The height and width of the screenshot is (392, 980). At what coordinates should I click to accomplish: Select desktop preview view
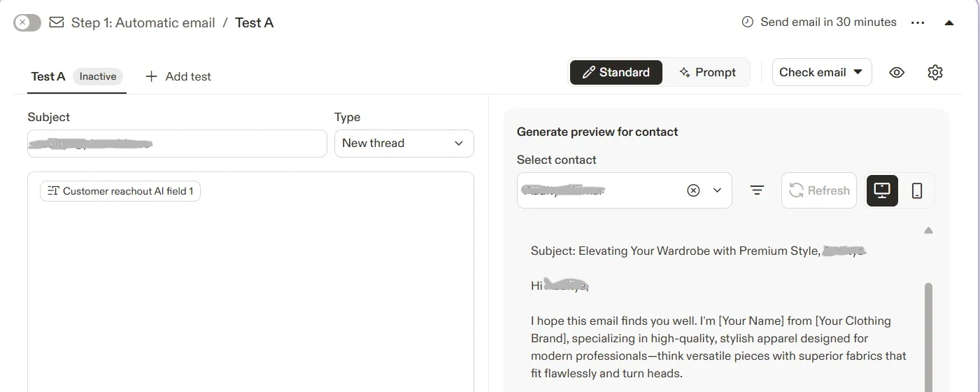pyautogui.click(x=882, y=190)
